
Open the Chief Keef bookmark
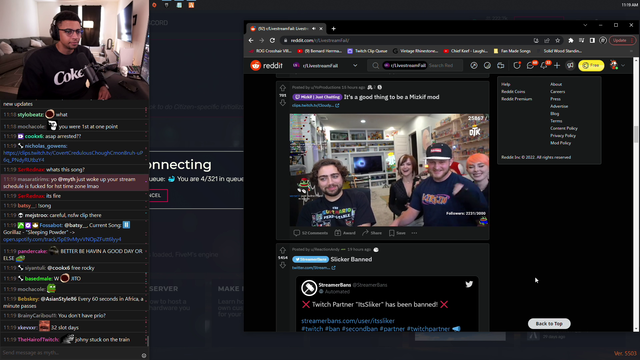click(466, 51)
